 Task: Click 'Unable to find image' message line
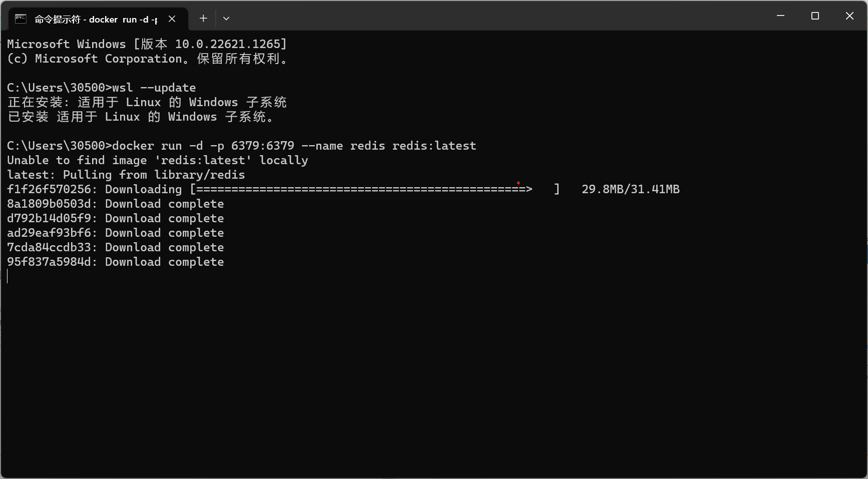tap(158, 160)
